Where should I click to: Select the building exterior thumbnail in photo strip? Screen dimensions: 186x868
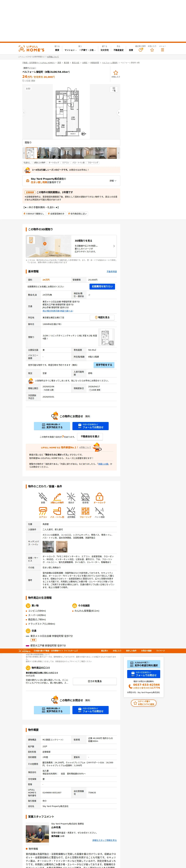[43, 153]
